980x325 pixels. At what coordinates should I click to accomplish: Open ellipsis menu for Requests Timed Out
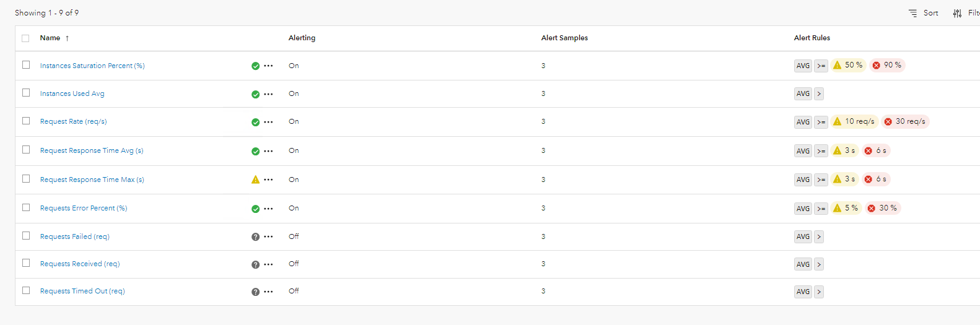268,292
